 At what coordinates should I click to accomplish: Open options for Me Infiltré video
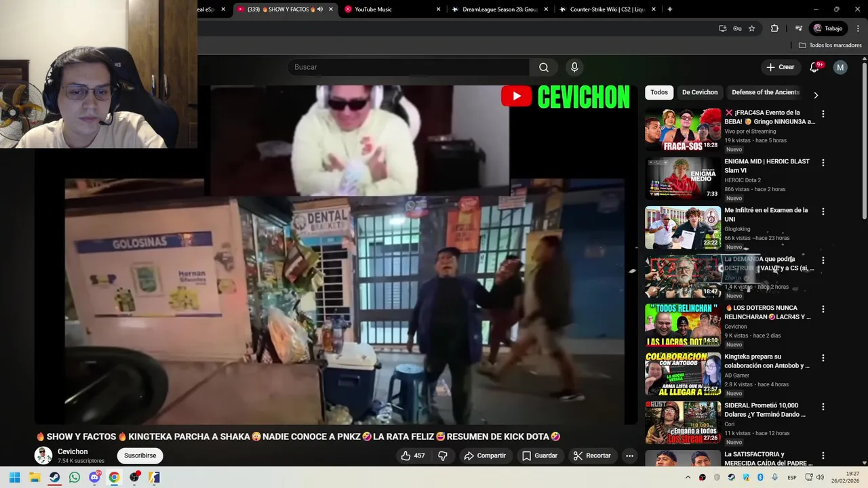823,211
